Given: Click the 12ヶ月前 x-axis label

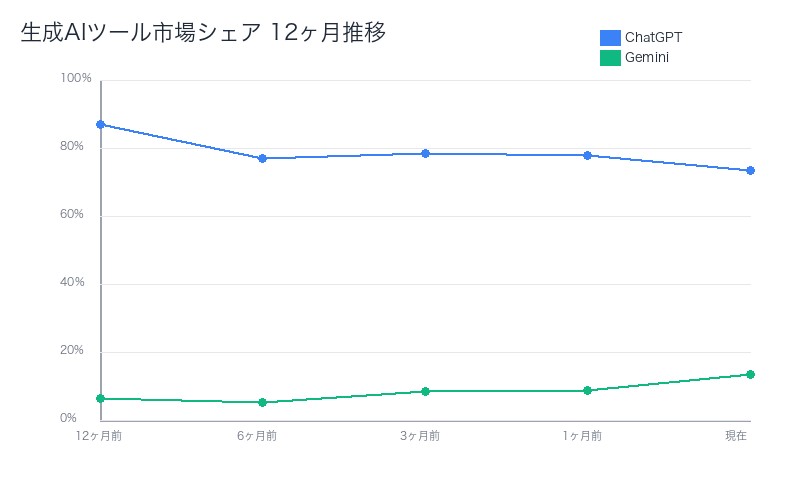Looking at the screenshot, I should pyautogui.click(x=100, y=436).
